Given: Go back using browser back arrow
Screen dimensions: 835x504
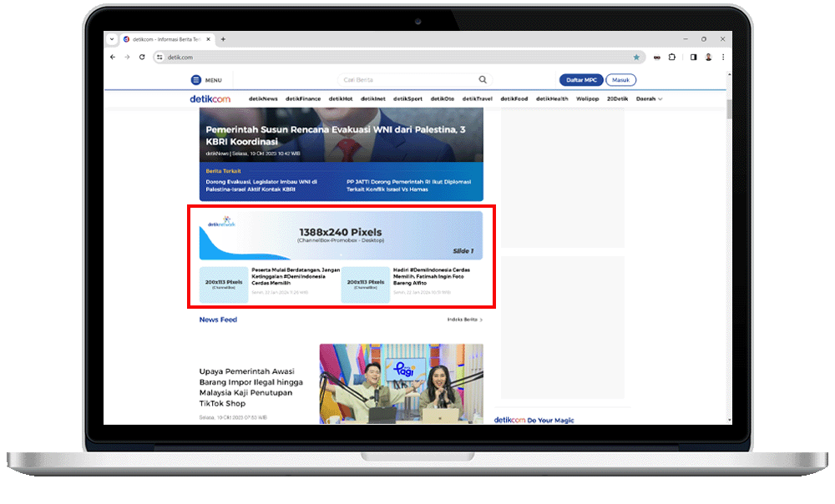Looking at the screenshot, I should point(113,58).
